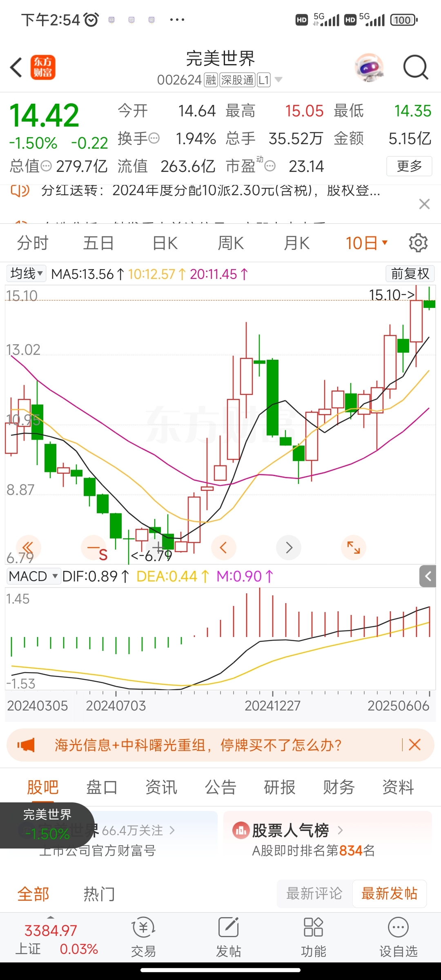This screenshot has width=441, height=980.
Task: Tap the arrow after 66.4万关注
Action: [x=172, y=830]
